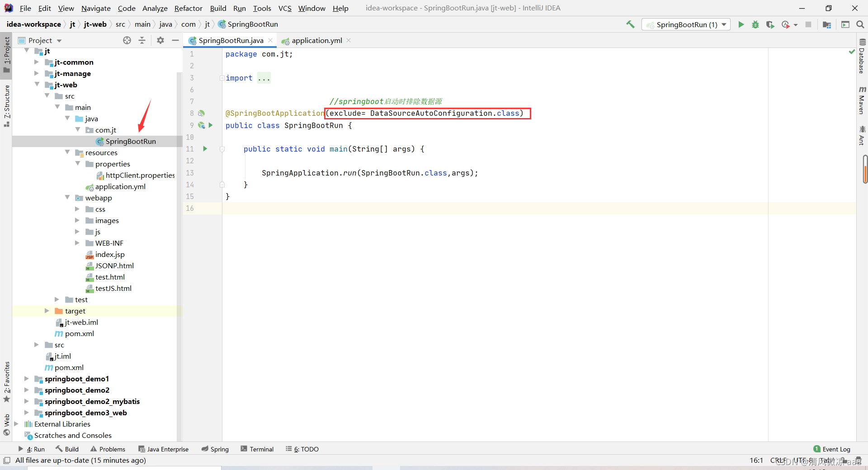Screen dimensions: 868x470
Task: Switch to the SpringBootRun.java editor tab
Action: 231,40
